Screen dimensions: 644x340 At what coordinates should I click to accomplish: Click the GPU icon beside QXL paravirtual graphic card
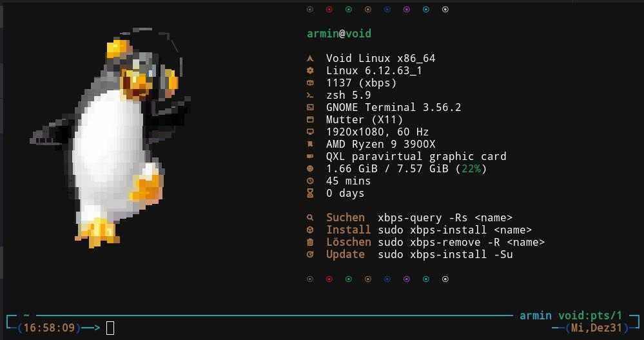tap(310, 156)
